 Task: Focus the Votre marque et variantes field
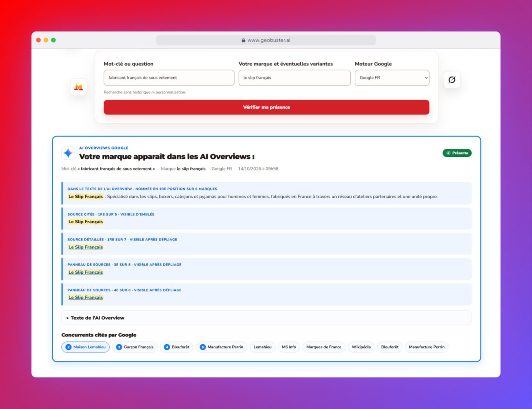click(294, 78)
